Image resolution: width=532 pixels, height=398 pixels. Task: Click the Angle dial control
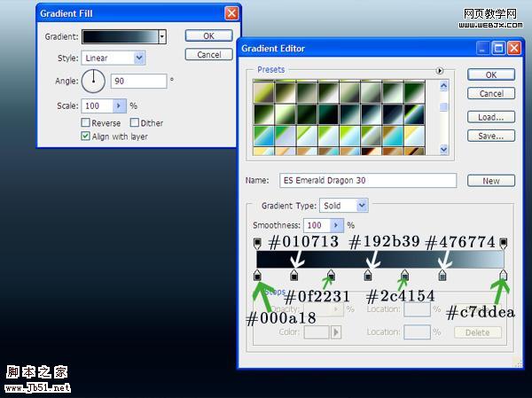(93, 81)
